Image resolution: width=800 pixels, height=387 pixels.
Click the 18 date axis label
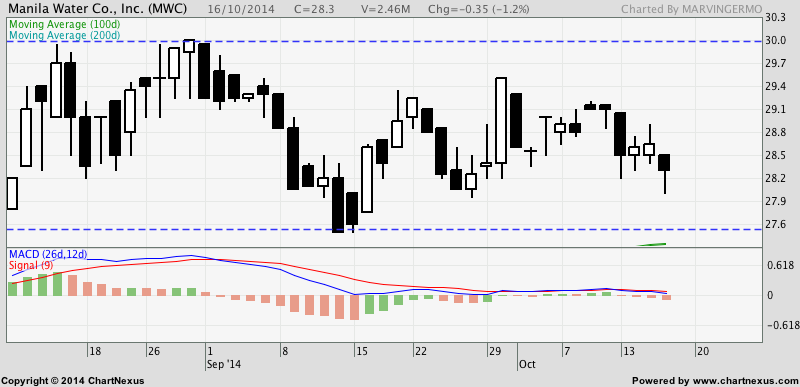pyautogui.click(x=95, y=351)
